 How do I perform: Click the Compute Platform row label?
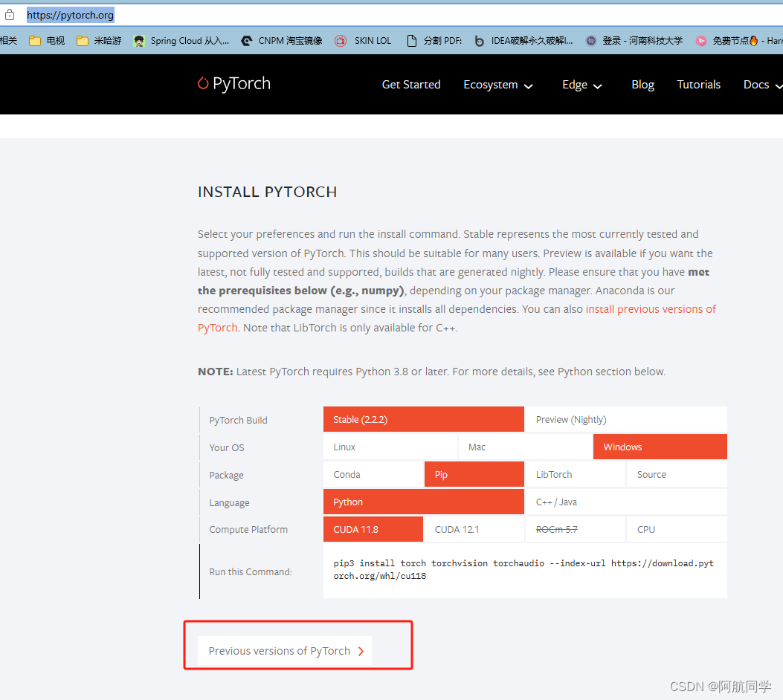[x=248, y=529]
